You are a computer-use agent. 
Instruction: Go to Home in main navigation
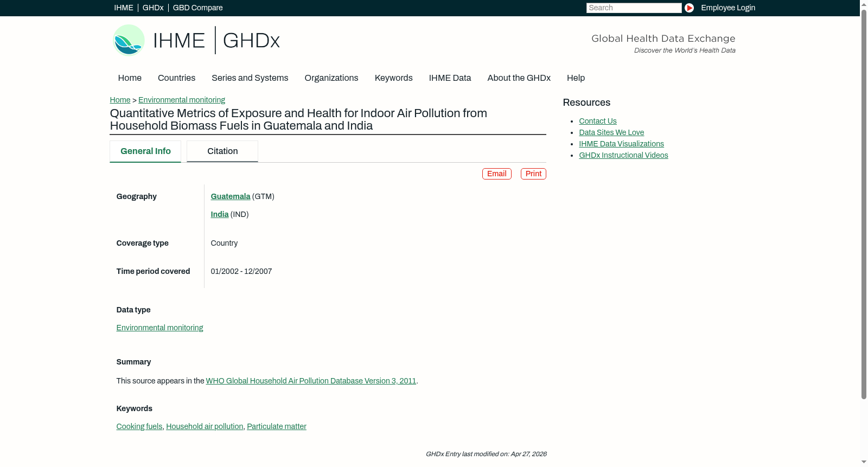[130, 78]
